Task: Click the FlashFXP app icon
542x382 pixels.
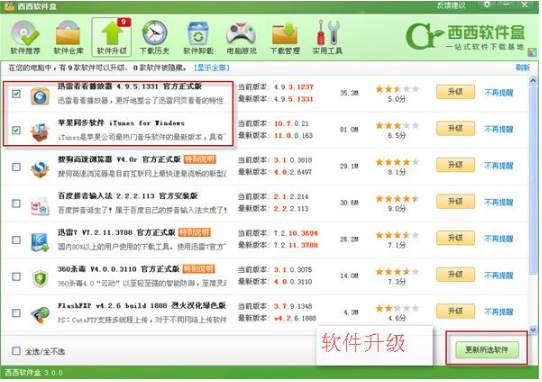Action: pos(40,315)
